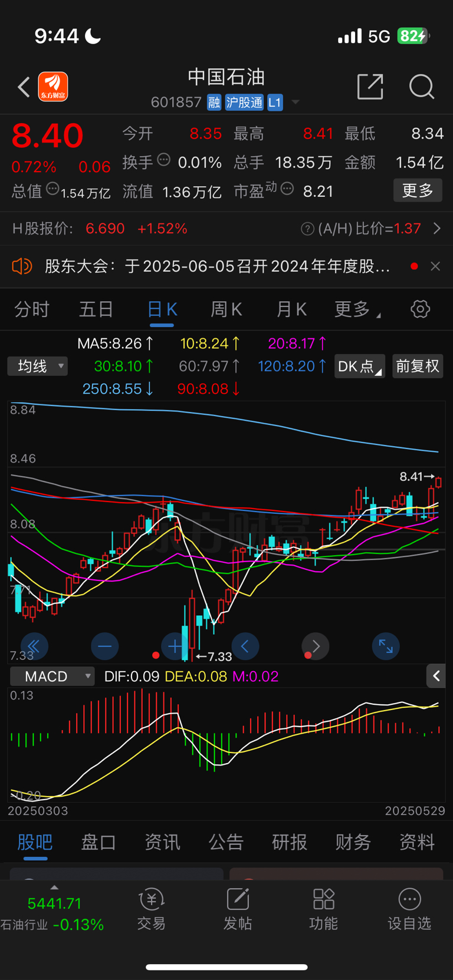Tap the share export icon

pyautogui.click(x=370, y=87)
